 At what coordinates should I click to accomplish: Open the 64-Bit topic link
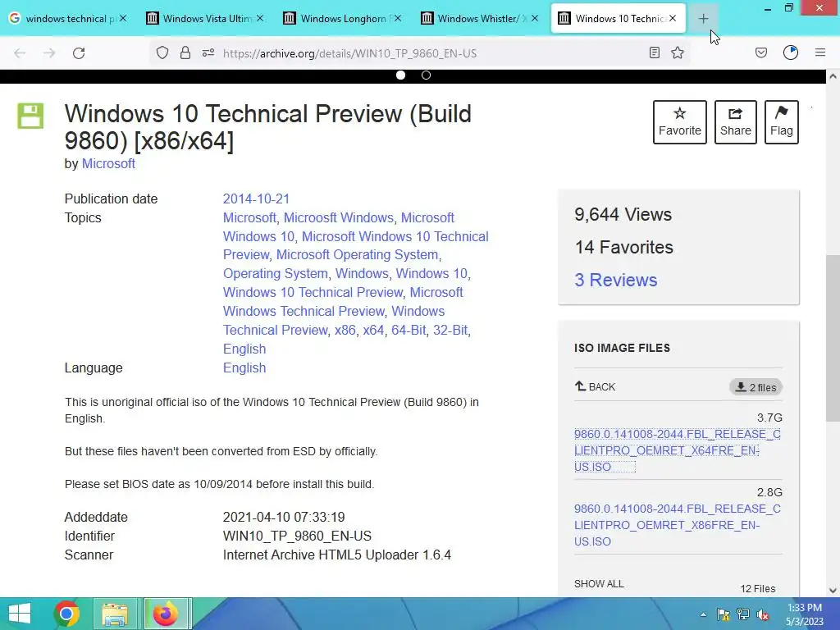click(409, 330)
